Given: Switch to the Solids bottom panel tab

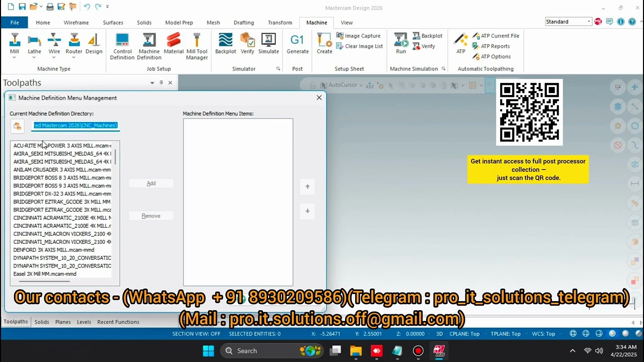Looking at the screenshot, I should click(42, 322).
